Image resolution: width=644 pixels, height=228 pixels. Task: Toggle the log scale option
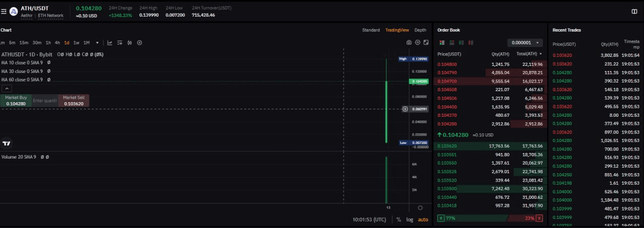[410, 219]
